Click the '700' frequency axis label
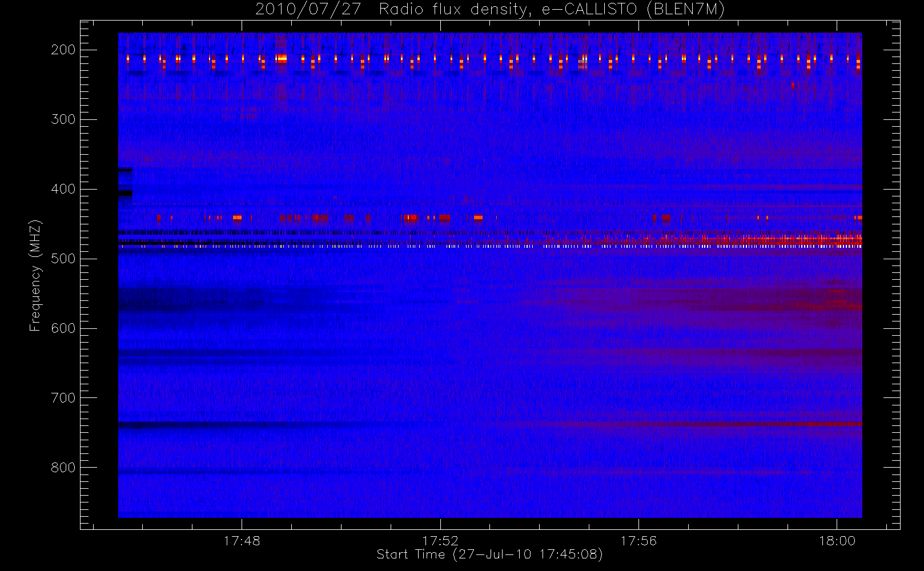 click(63, 398)
